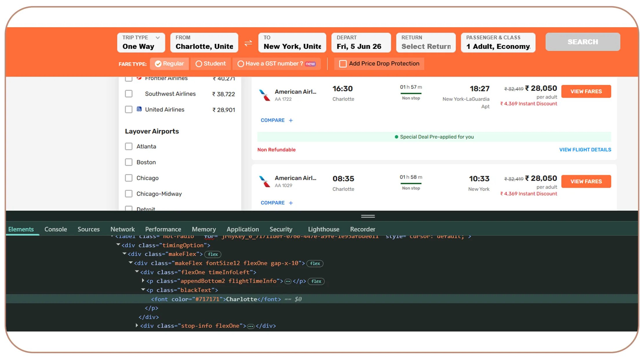Switch to the Elements tab
Viewport: 644px width, 359px height.
pyautogui.click(x=21, y=229)
